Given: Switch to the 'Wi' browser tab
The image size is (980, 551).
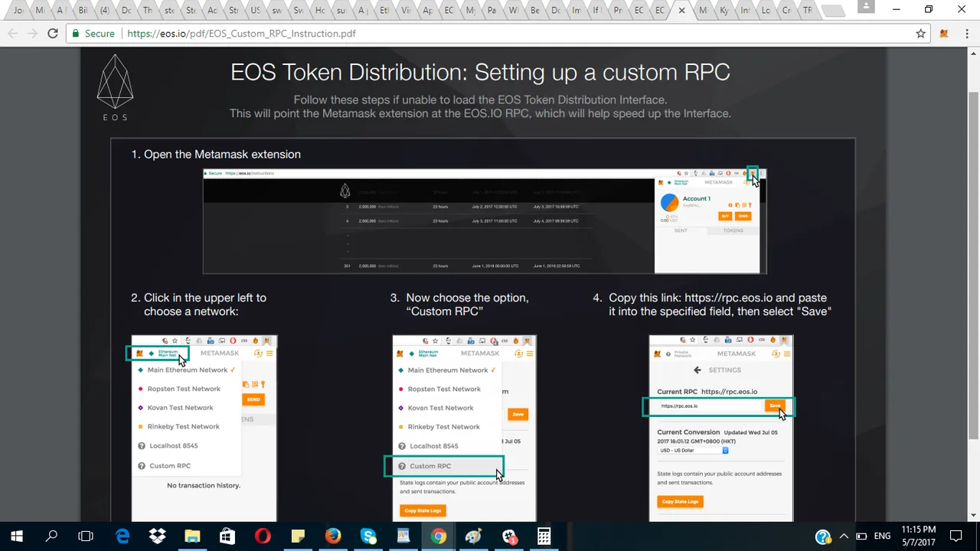Looking at the screenshot, I should click(x=513, y=11).
